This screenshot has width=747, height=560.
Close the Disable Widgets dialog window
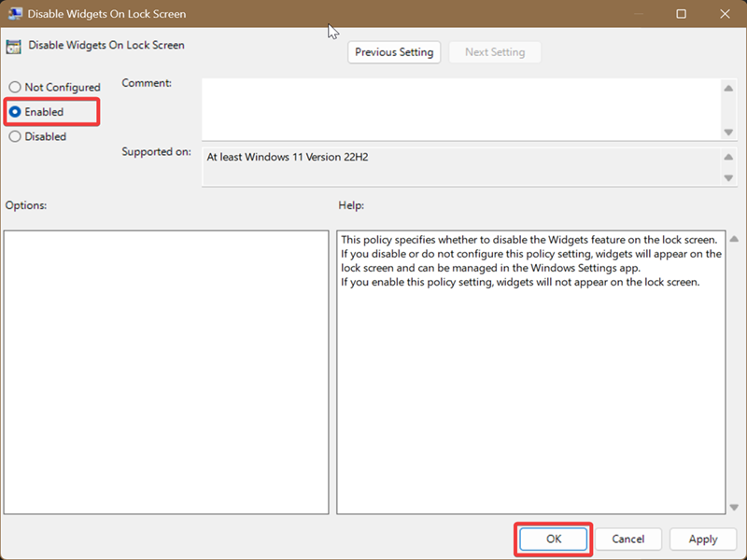click(x=725, y=14)
